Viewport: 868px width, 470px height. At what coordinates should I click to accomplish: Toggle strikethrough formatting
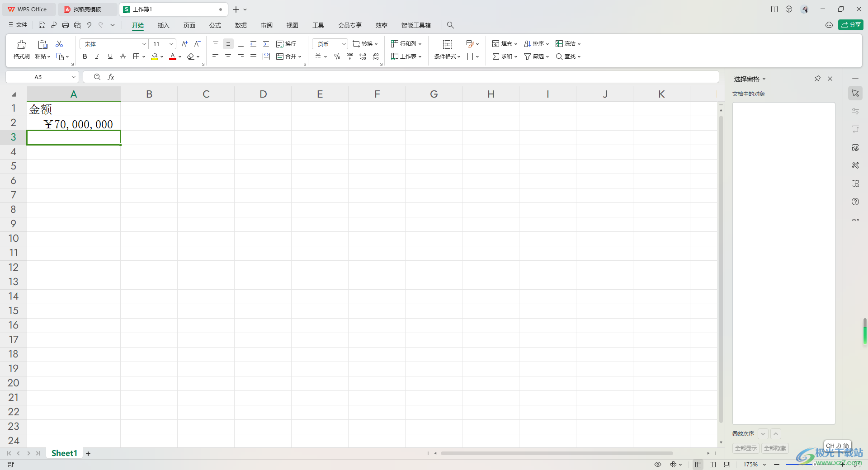(123, 56)
